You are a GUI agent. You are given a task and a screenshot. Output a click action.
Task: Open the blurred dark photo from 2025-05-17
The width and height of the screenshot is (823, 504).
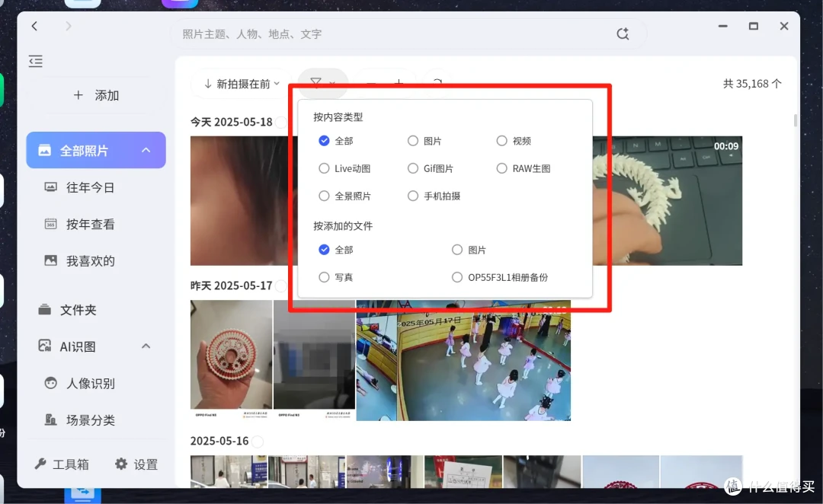click(x=314, y=360)
